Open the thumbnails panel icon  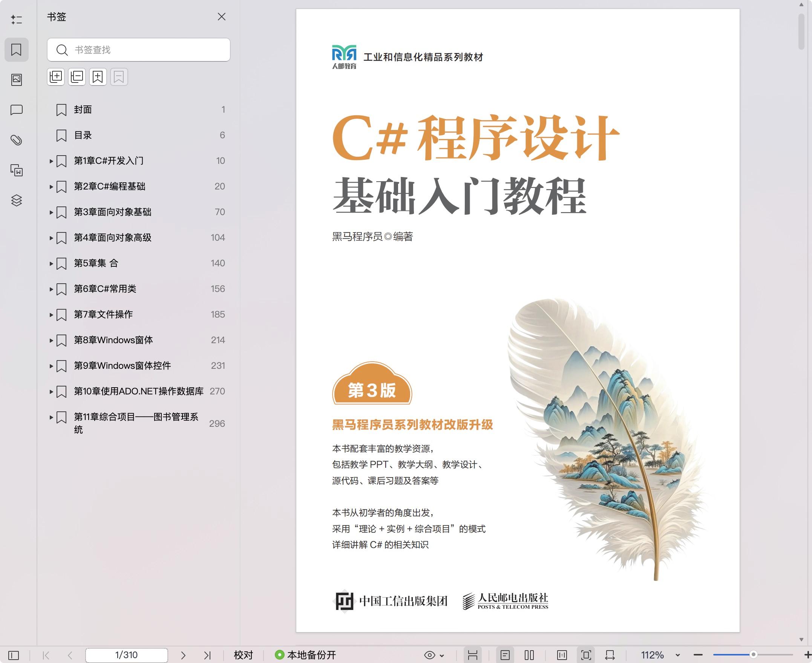[x=17, y=80]
